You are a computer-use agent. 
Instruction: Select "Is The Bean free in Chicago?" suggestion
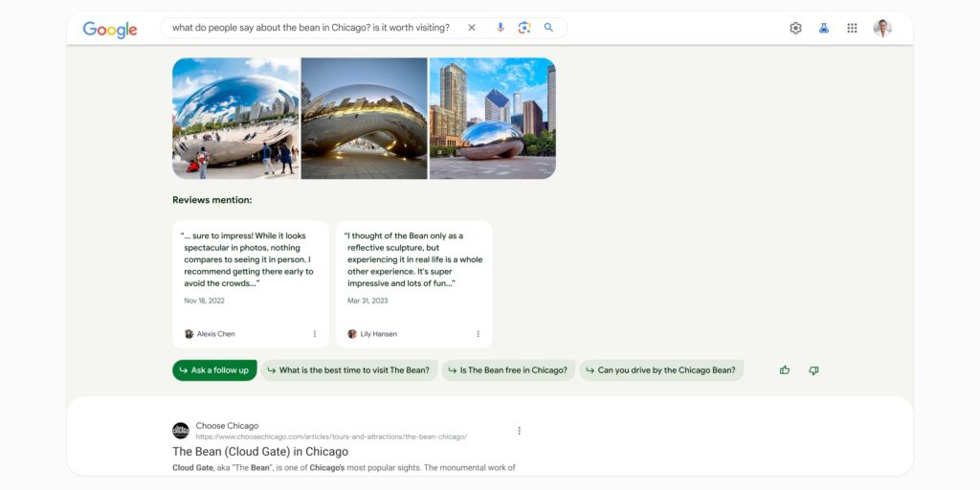point(508,370)
